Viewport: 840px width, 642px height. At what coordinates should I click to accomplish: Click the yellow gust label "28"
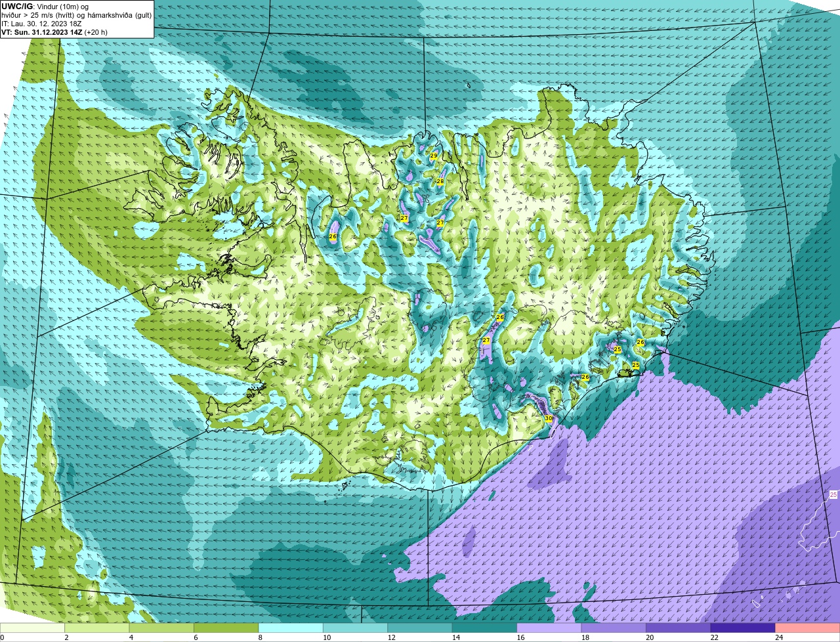440,182
